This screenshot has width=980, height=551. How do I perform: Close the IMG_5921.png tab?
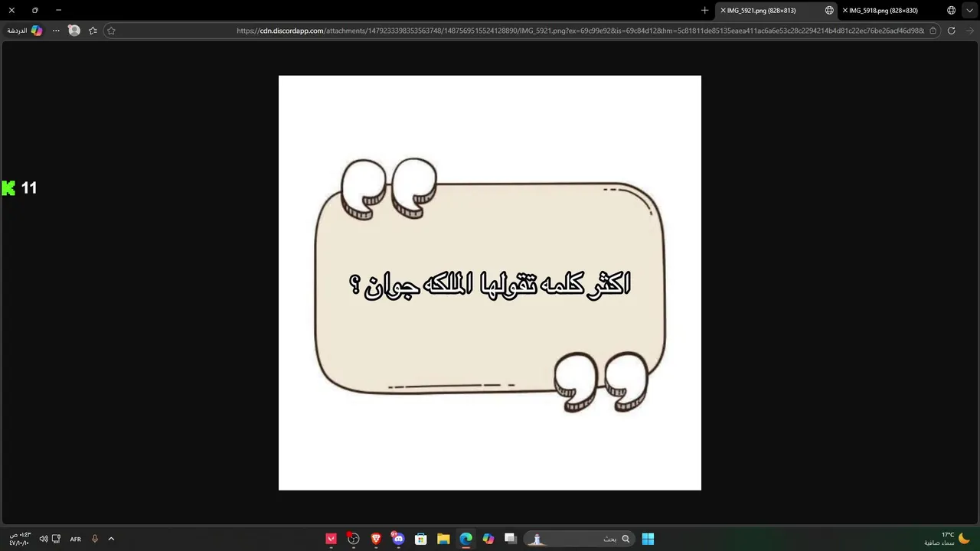click(723, 10)
